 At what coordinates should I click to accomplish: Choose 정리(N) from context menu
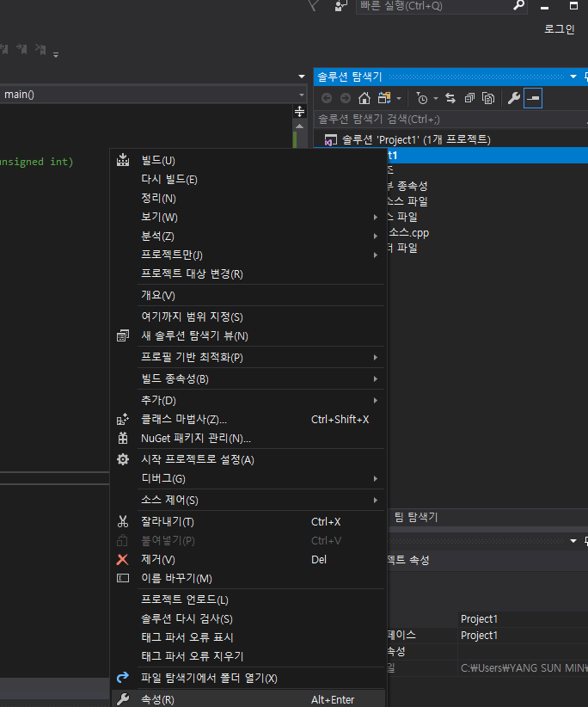pos(158,199)
